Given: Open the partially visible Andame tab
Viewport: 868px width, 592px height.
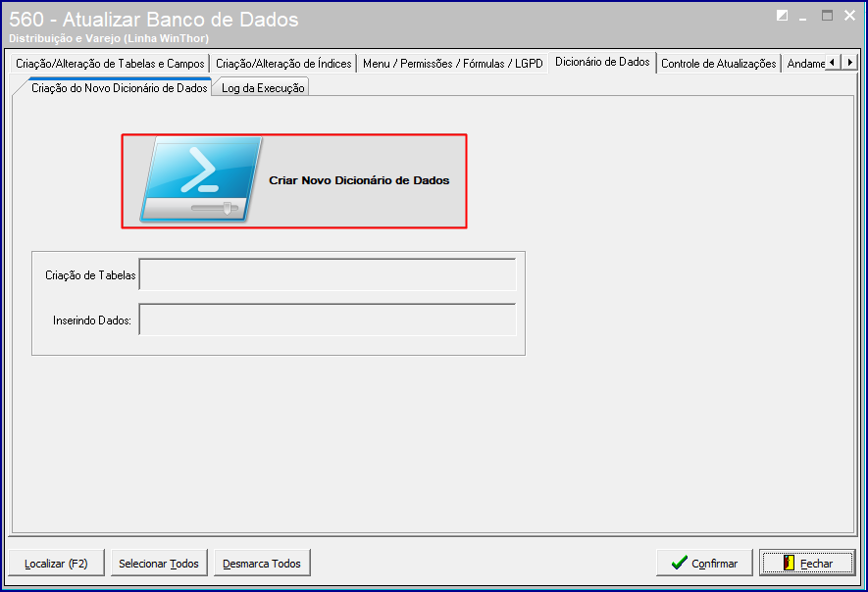Looking at the screenshot, I should click(x=804, y=64).
